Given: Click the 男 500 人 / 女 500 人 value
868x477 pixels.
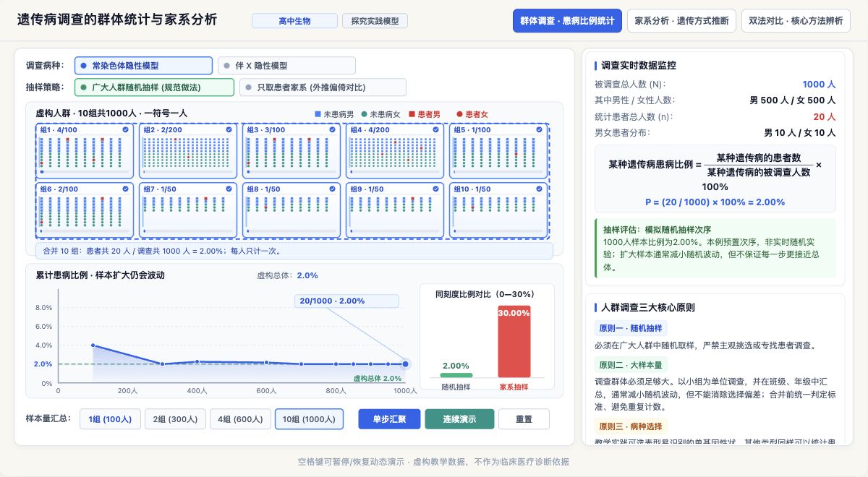Looking at the screenshot, I should (792, 100).
